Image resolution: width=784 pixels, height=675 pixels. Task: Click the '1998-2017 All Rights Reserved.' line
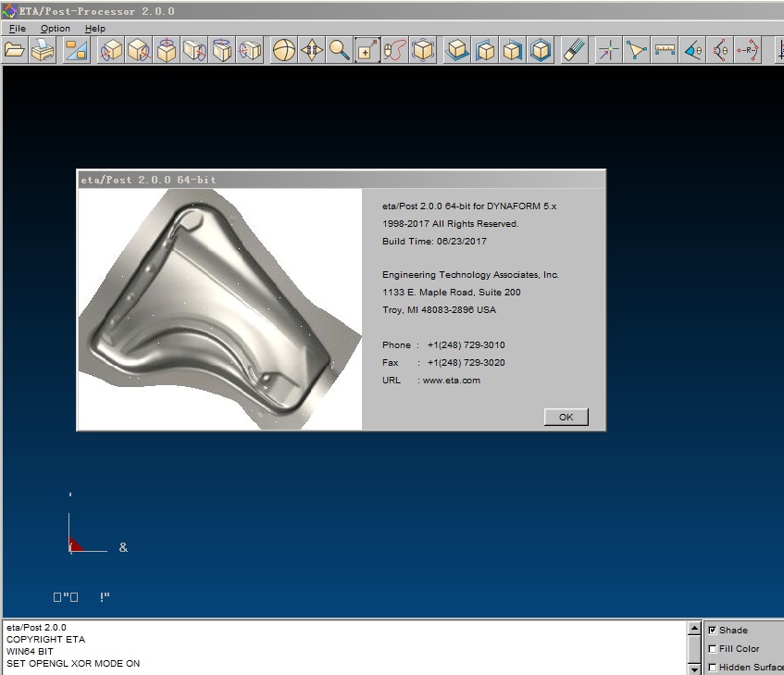(451, 224)
